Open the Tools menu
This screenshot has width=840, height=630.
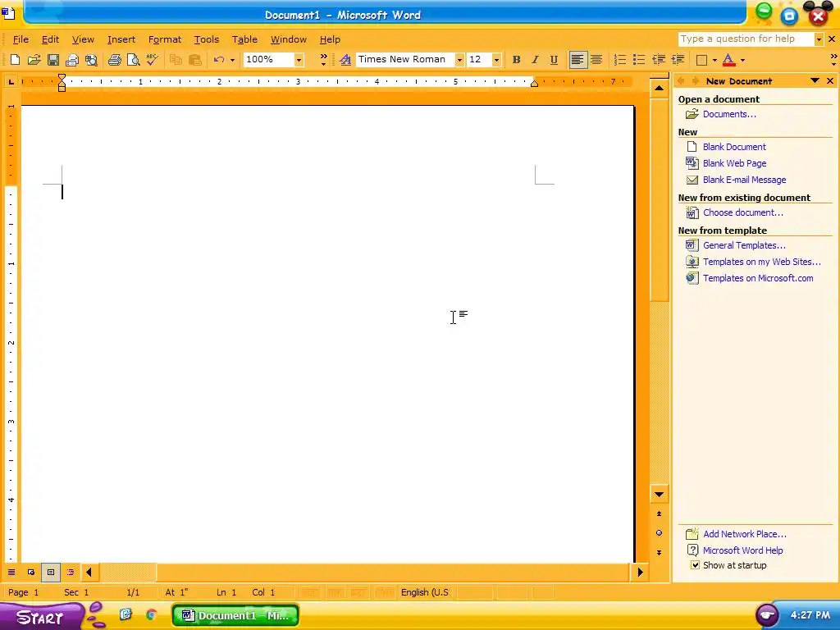[206, 39]
